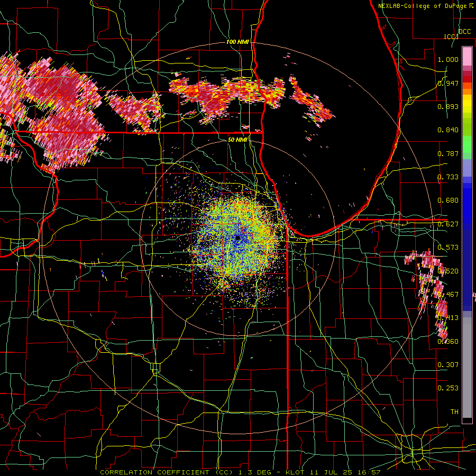This screenshot has height=476, width=476.
Task: Click the 0.893 scale value
Action: coord(448,106)
